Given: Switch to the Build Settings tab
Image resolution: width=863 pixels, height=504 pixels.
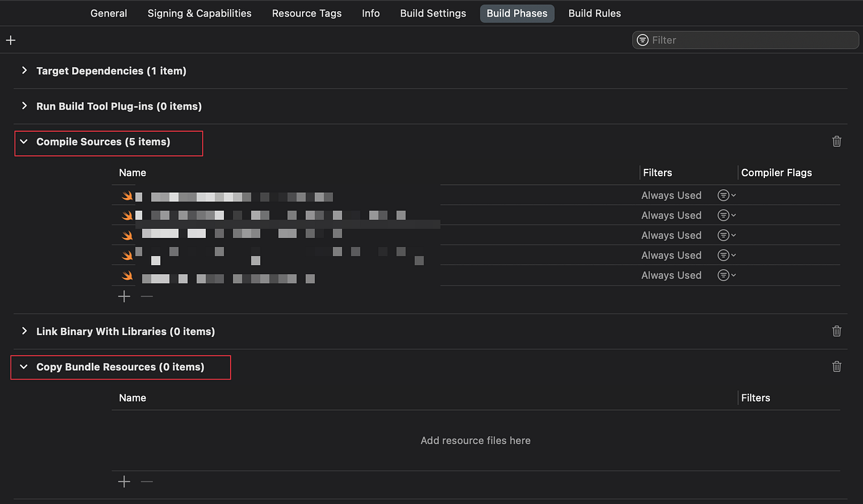Looking at the screenshot, I should pyautogui.click(x=433, y=13).
